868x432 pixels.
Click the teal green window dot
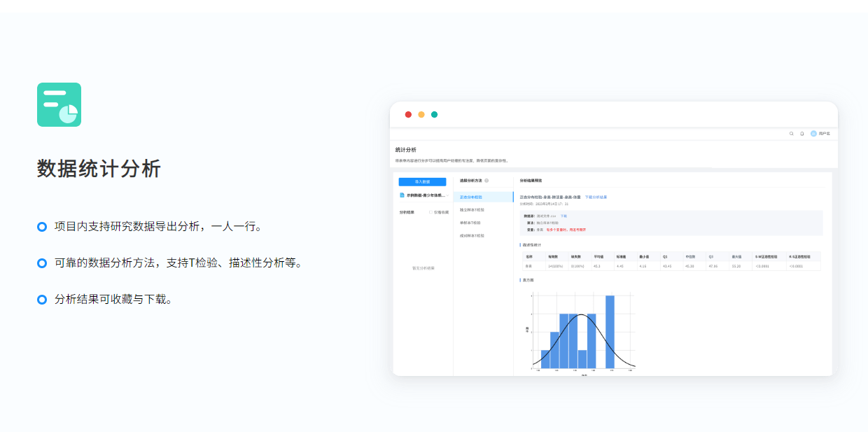[434, 114]
